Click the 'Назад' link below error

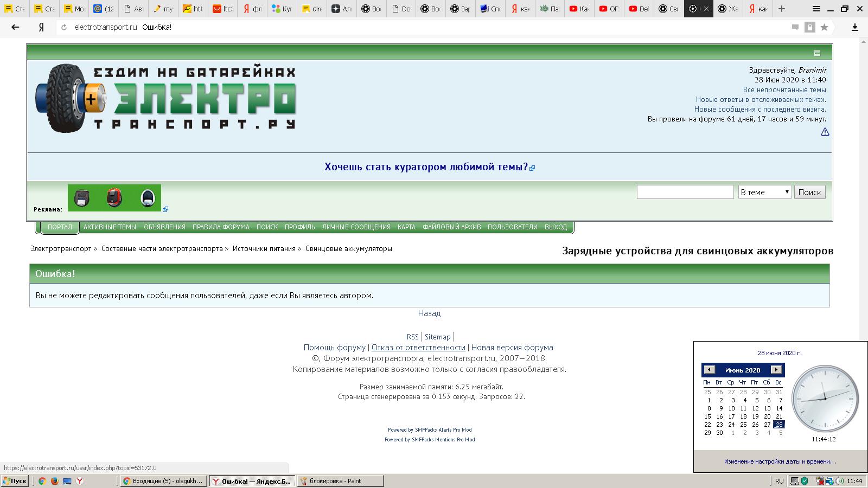click(429, 313)
